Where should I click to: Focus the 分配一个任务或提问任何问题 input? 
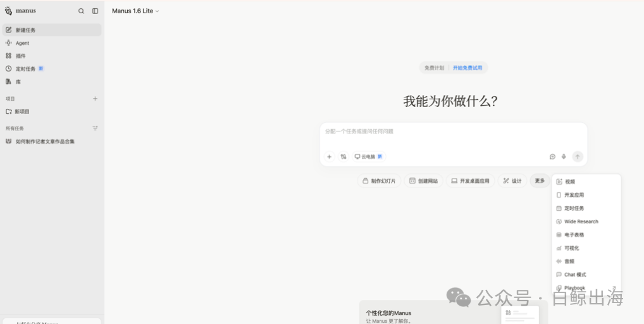[x=454, y=132]
